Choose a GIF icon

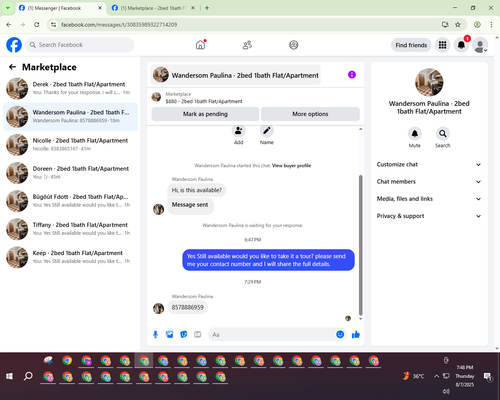pyautogui.click(x=198, y=334)
